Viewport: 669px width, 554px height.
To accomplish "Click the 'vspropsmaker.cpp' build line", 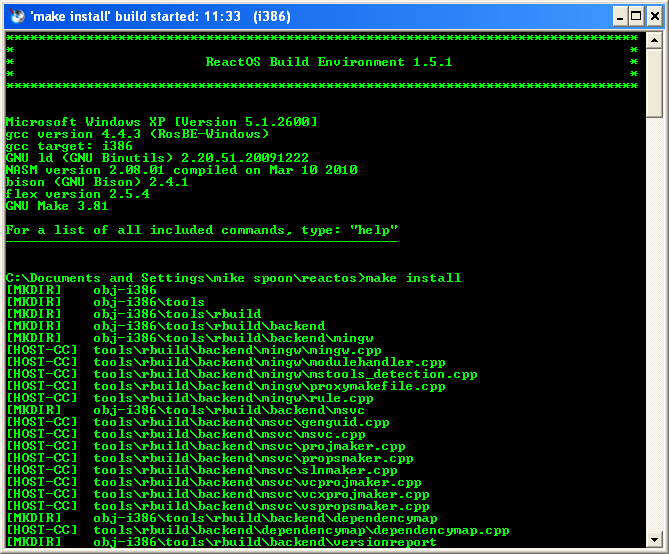I will 218,506.
